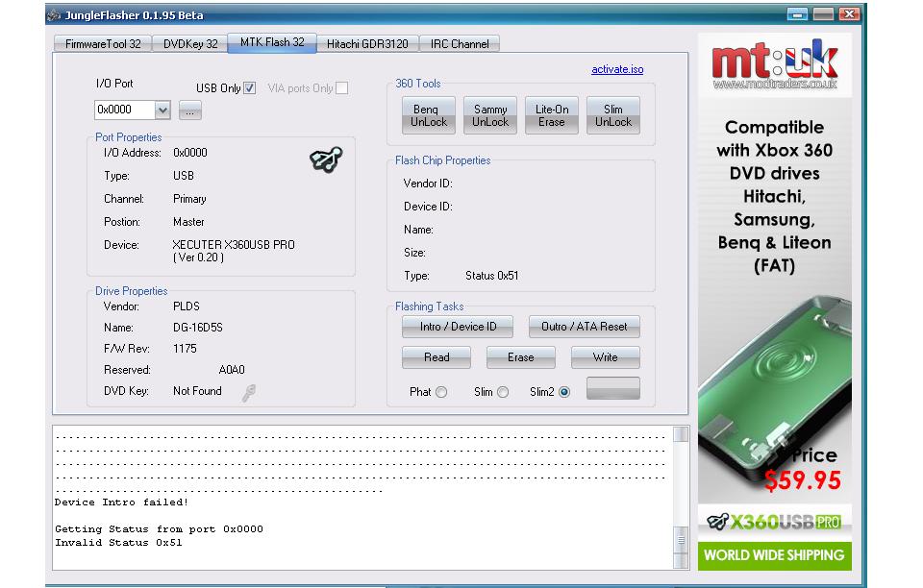Open the I/O Port dropdown arrow

(x=162, y=110)
